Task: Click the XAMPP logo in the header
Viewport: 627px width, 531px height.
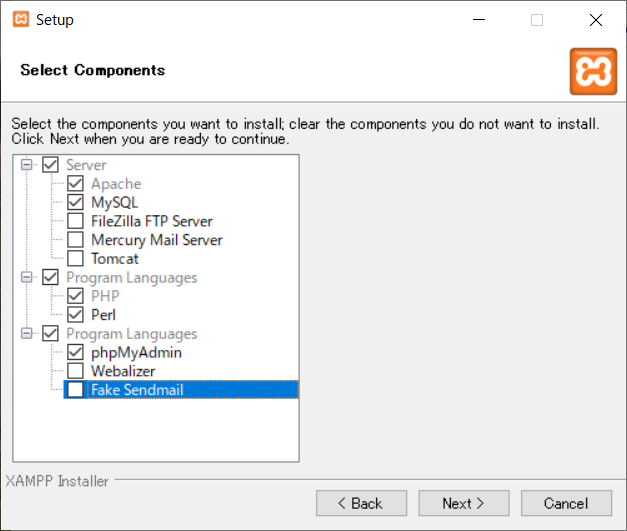Action: (x=593, y=72)
